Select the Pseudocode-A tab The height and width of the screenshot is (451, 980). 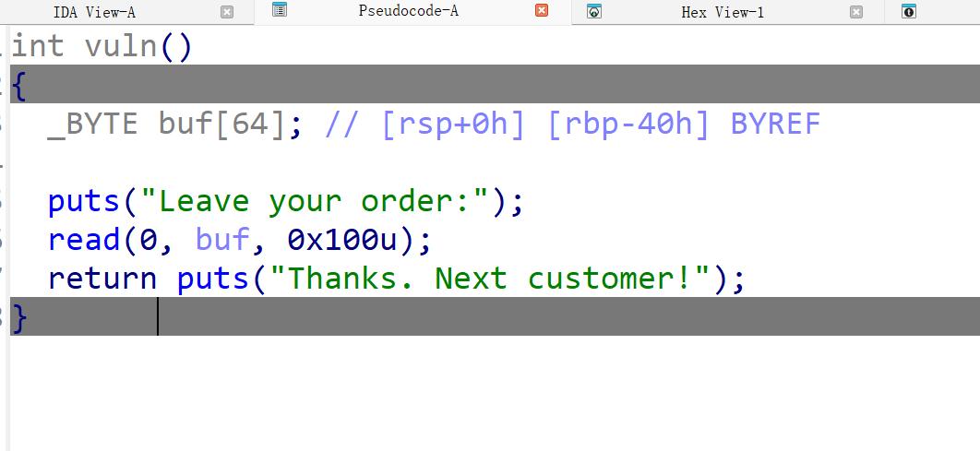[x=408, y=11]
